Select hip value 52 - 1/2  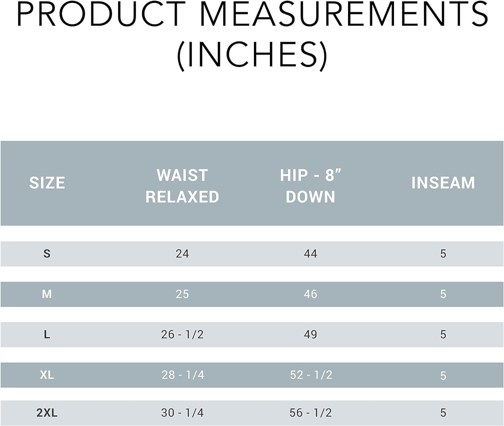coord(311,375)
